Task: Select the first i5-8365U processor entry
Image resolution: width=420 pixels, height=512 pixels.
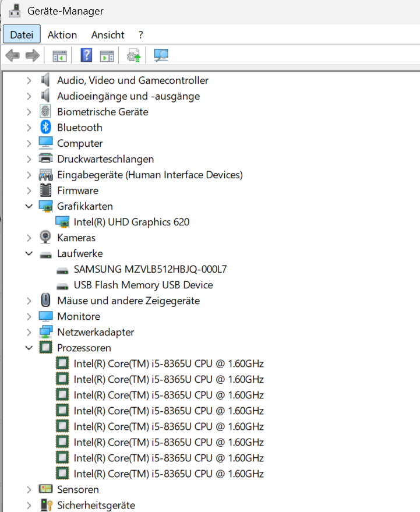Action: pos(168,363)
